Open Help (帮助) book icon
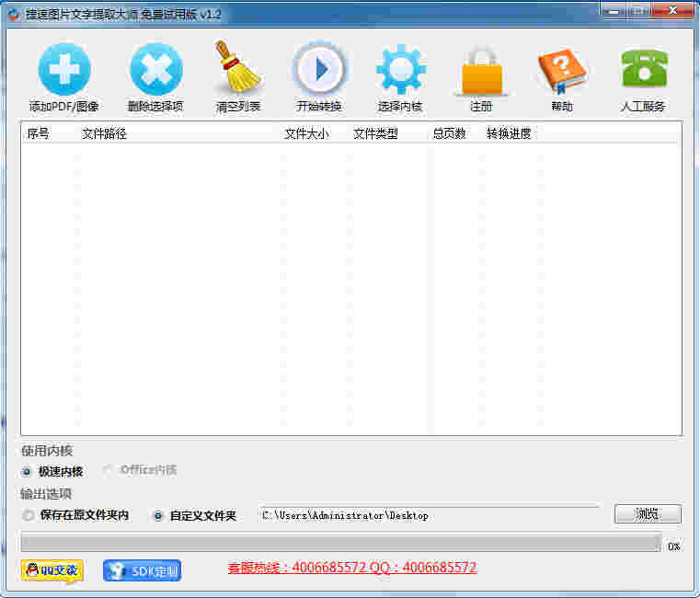 coord(562,71)
